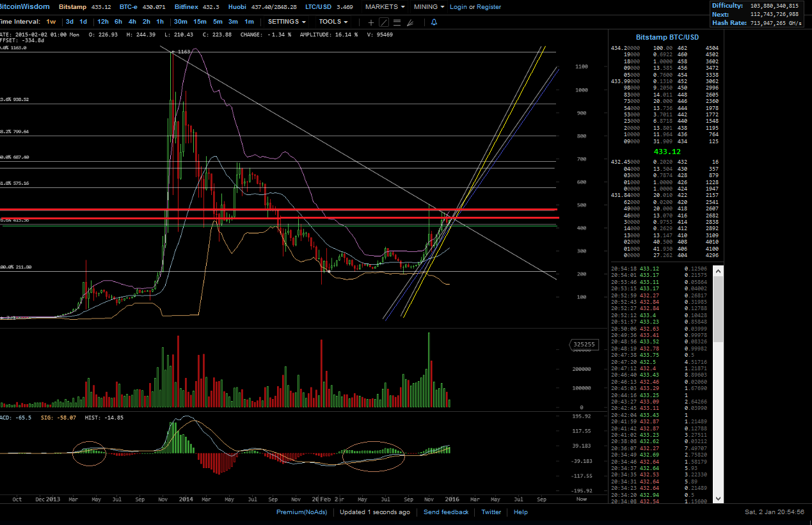
Task: Click the alert bell icon
Action: tap(434, 22)
